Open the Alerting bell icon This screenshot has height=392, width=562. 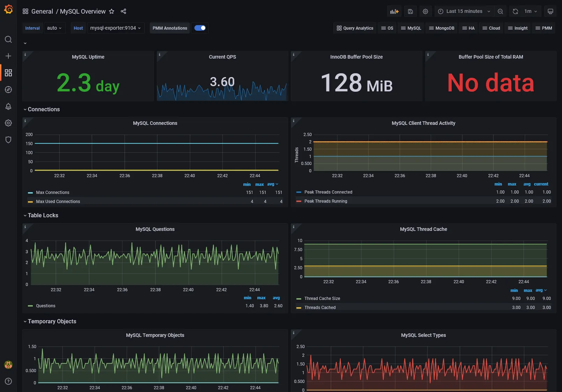[8, 106]
